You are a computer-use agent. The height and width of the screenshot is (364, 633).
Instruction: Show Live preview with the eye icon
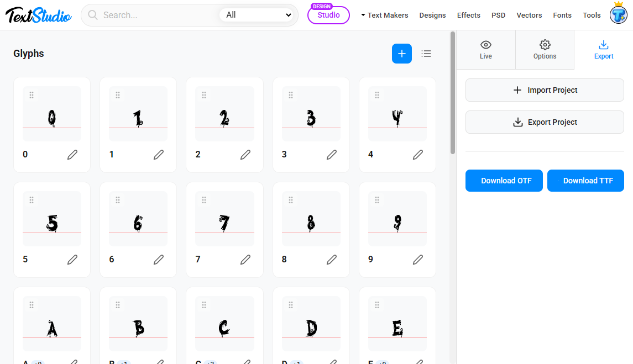pyautogui.click(x=485, y=50)
